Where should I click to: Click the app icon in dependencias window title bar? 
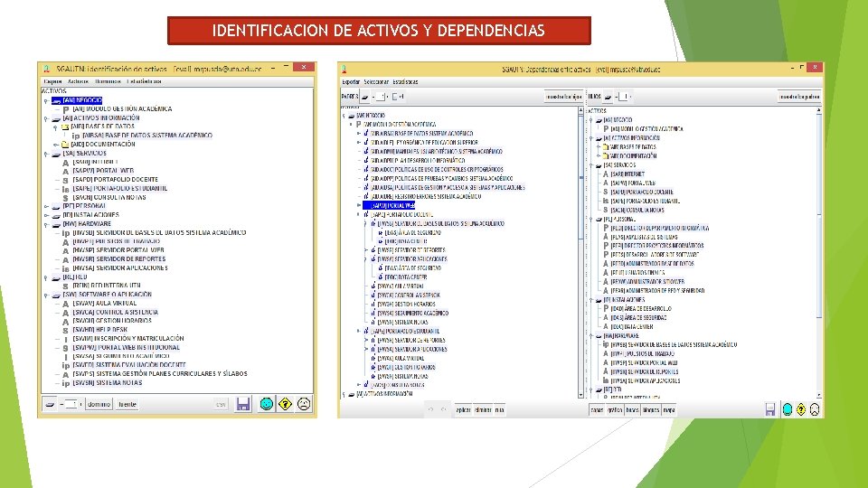tap(344, 70)
